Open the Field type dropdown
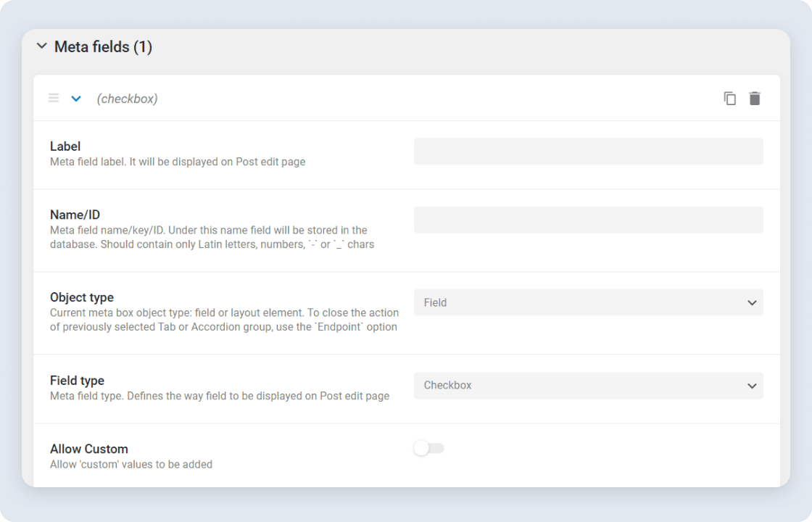Viewport: 812px width, 522px height. click(x=588, y=385)
